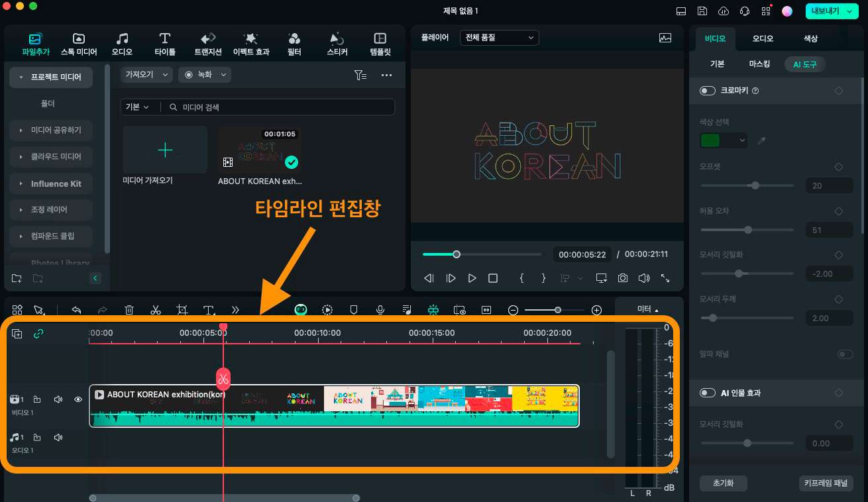Open the 전체 품질 quality dropdown
The height and width of the screenshot is (502, 868).
point(500,38)
